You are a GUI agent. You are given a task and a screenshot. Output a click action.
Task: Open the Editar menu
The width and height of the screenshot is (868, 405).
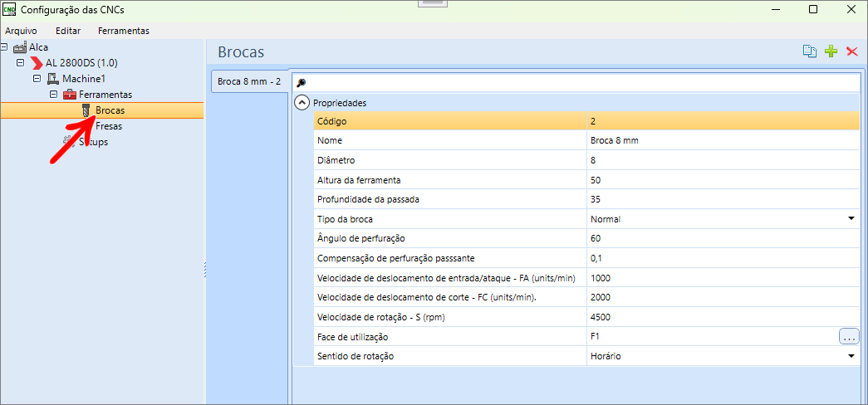click(x=68, y=31)
